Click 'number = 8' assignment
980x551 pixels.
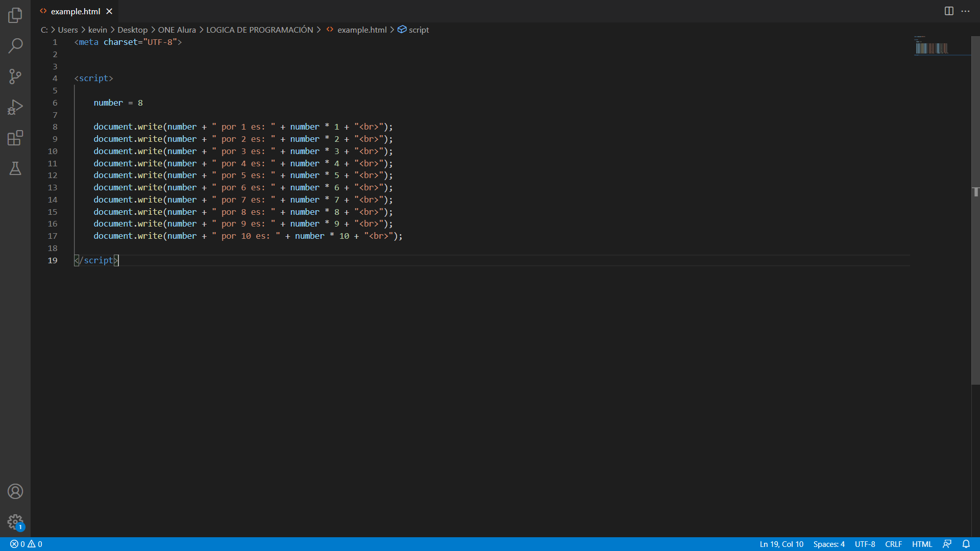tap(118, 103)
